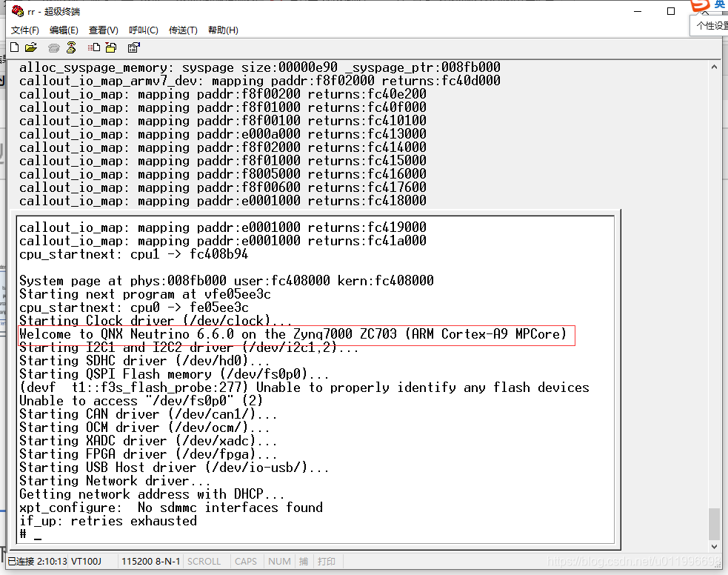The image size is (728, 575).
Task: Open the 呼叫(C) menu
Action: click(144, 30)
